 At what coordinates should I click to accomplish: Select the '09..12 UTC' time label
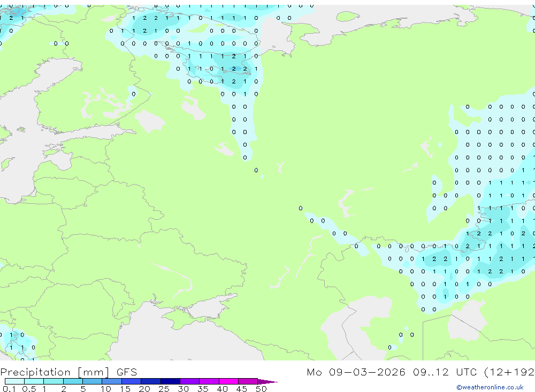pos(445,372)
